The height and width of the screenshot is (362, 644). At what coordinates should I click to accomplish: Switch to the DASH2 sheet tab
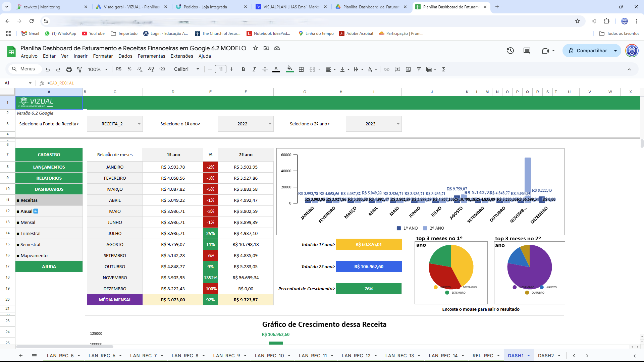pos(546,356)
